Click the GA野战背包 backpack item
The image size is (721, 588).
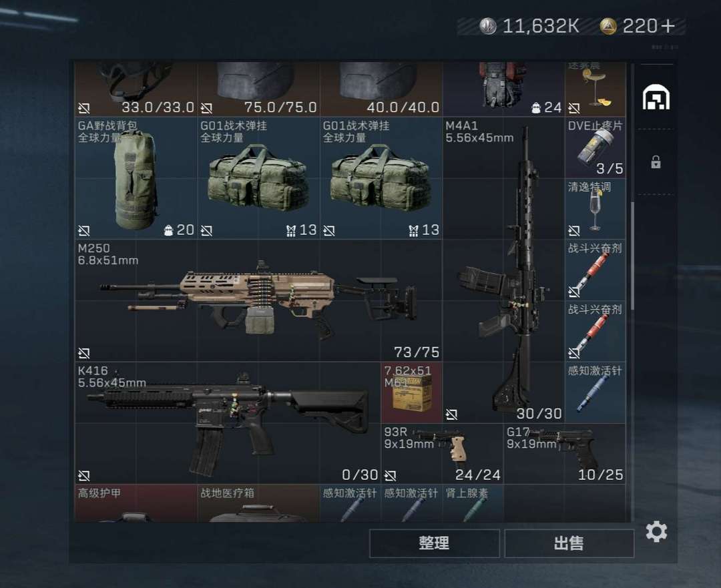pyautogui.click(x=136, y=178)
